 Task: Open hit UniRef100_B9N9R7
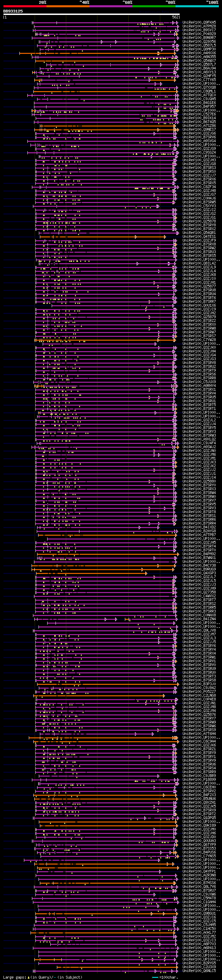(x=199, y=38)
